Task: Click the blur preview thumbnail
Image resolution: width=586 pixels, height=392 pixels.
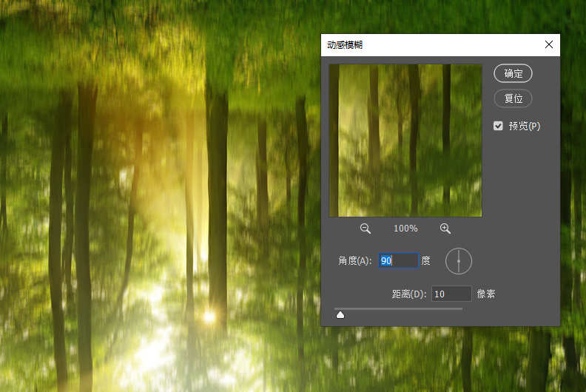Action: point(405,141)
